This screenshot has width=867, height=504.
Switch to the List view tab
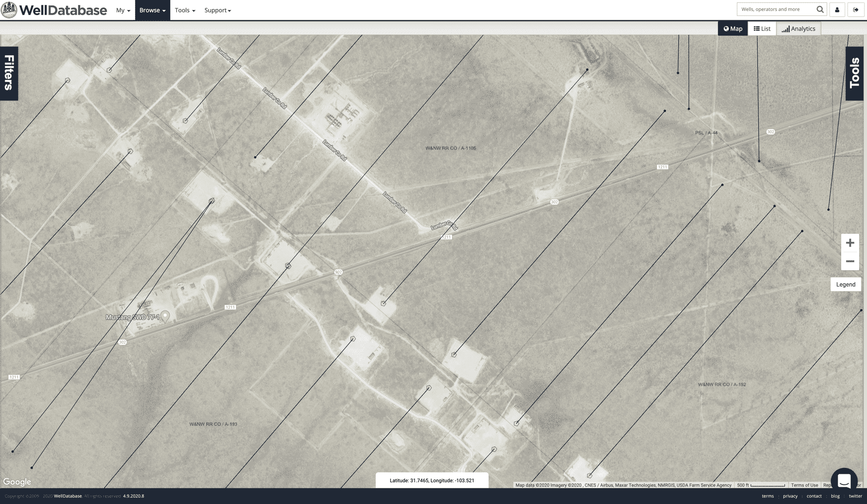[x=762, y=28]
